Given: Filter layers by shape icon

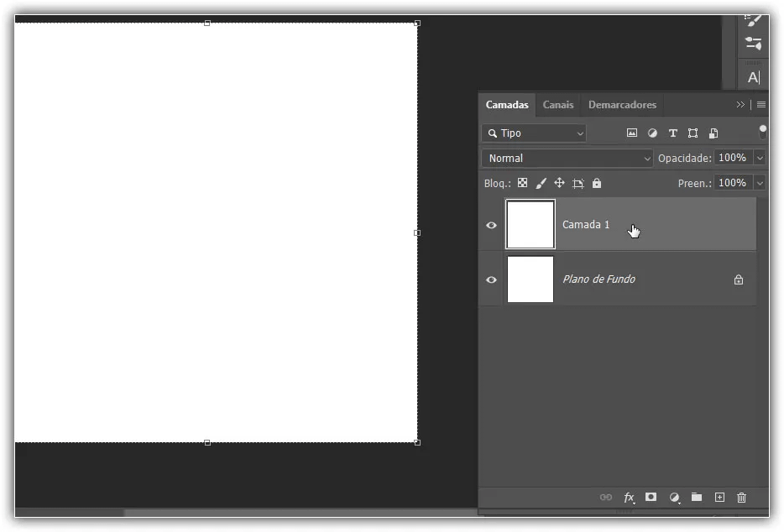Looking at the screenshot, I should (x=693, y=133).
